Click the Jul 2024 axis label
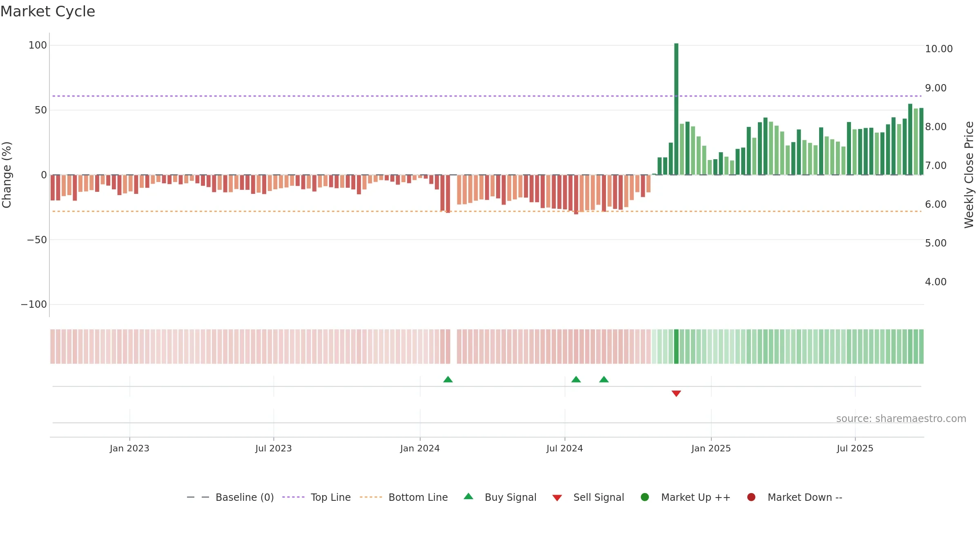 [x=565, y=449]
